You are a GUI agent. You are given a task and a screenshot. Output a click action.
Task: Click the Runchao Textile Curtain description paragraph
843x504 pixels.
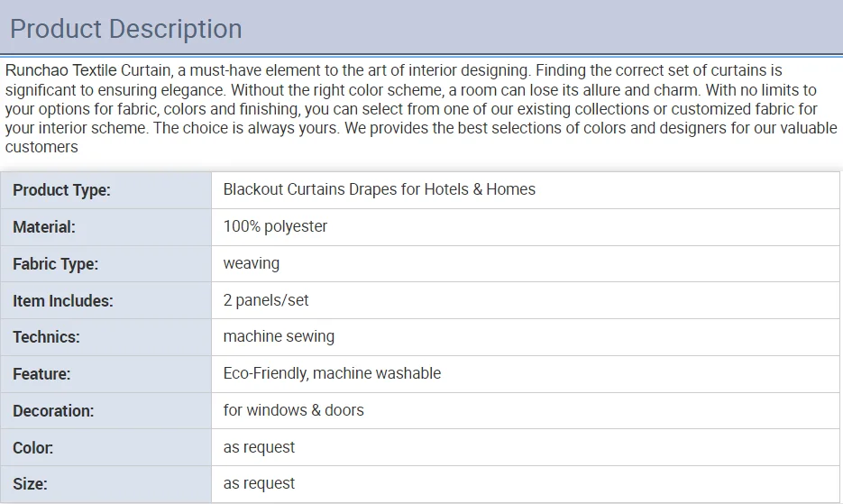click(x=421, y=109)
